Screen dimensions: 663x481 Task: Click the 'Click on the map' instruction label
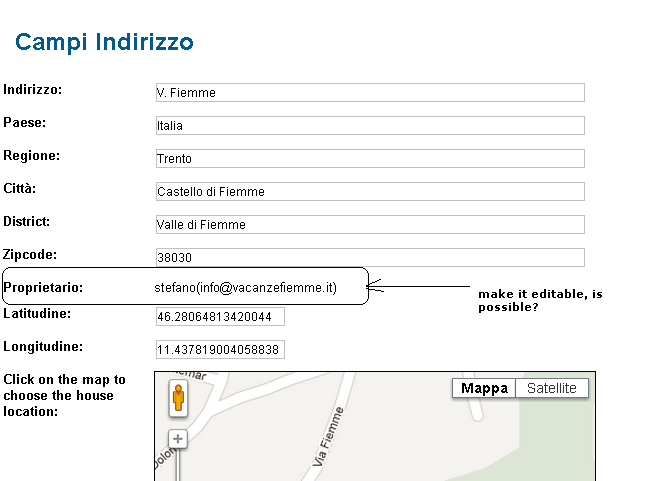tap(64, 395)
